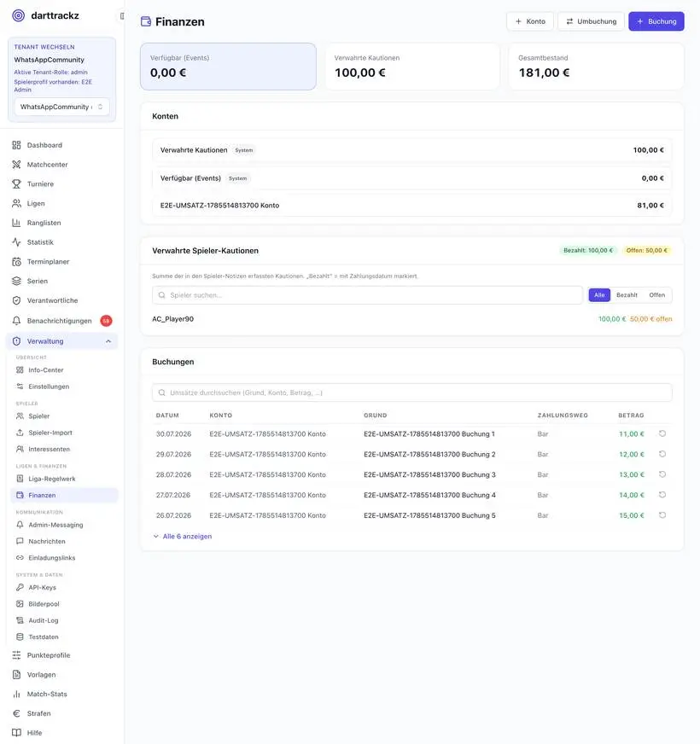
Task: Click the Interessenten icon
Action: pyautogui.click(x=20, y=450)
